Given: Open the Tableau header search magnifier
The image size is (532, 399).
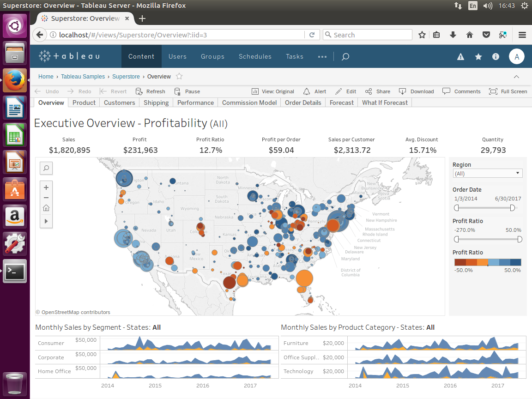Looking at the screenshot, I should (345, 57).
